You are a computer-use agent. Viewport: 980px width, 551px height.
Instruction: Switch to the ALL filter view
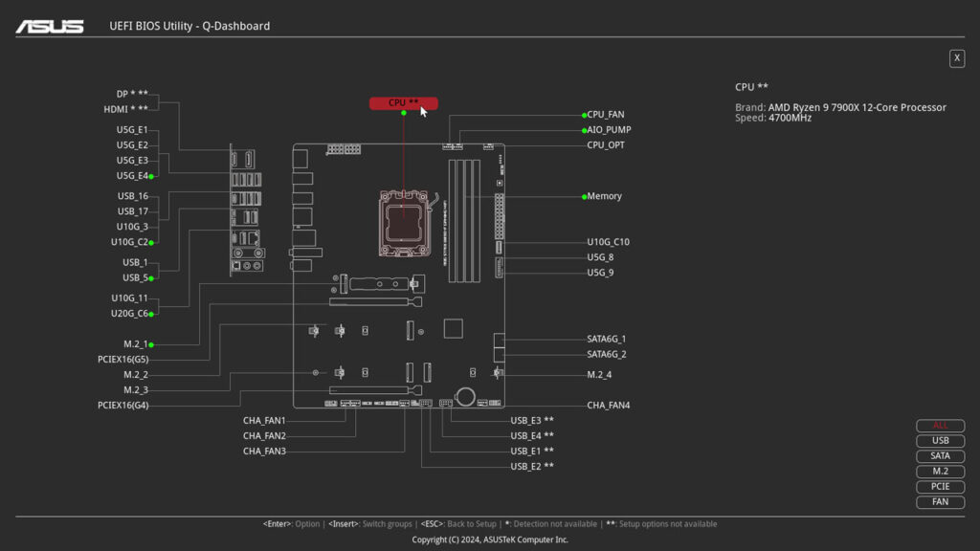(939, 426)
